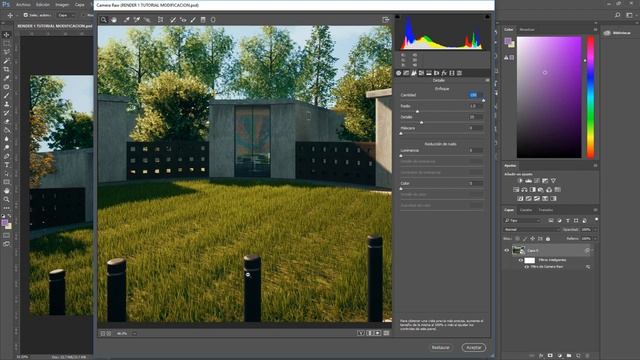
Task: Move the Cantidad sharpening slider
Action: click(483, 100)
